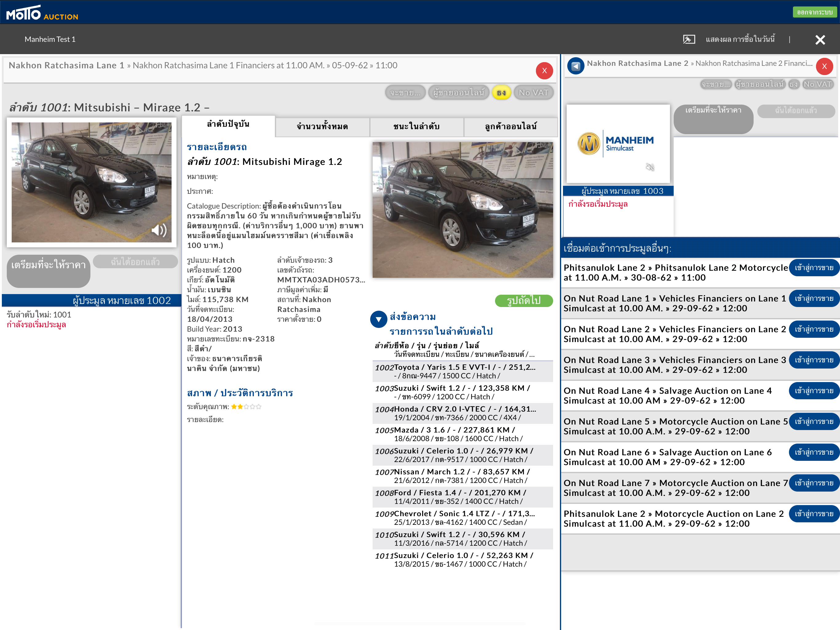Select lot 1010 Suzuki Swift 30,596 KM row
The image size is (840, 630).
(x=462, y=539)
